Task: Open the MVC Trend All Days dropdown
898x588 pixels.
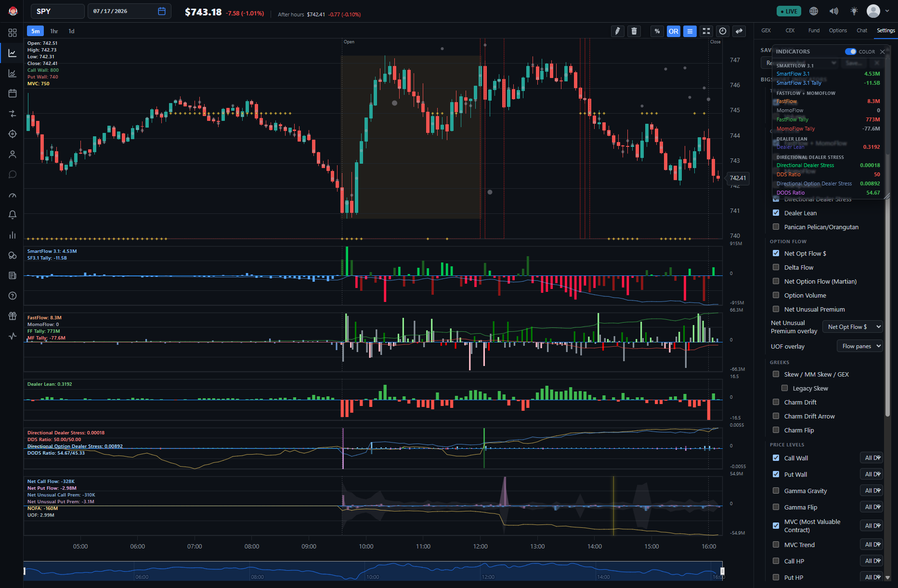Action: point(872,545)
